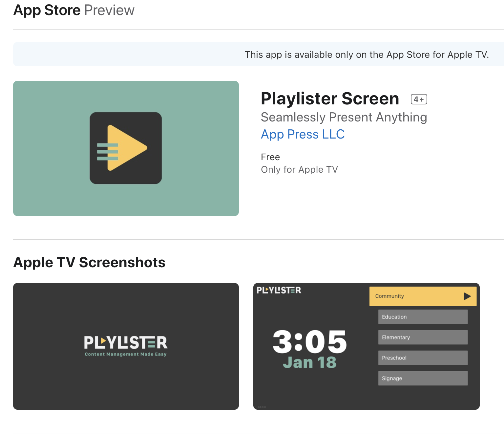
Task: Click the Signage row in the screenshot
Action: (x=423, y=378)
